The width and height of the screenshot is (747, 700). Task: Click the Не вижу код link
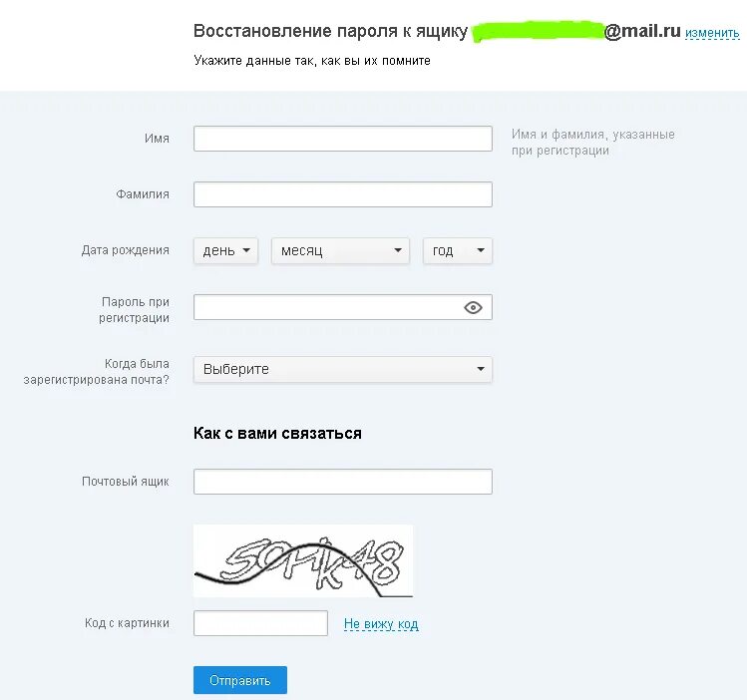[381, 624]
